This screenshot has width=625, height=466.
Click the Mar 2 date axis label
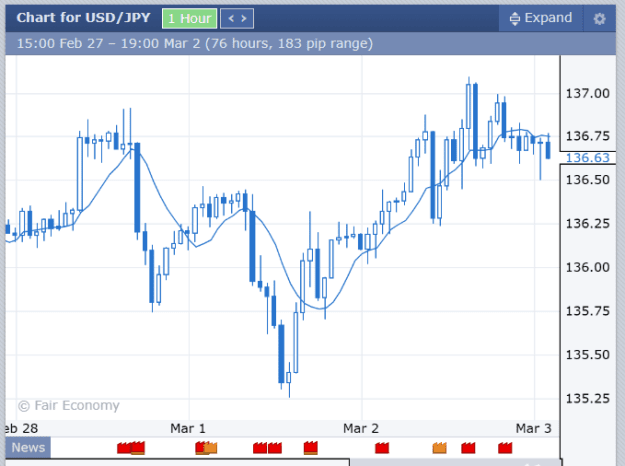click(x=361, y=429)
